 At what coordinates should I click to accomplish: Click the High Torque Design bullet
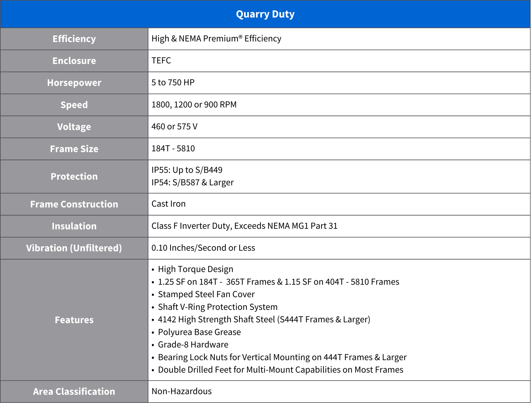click(195, 269)
